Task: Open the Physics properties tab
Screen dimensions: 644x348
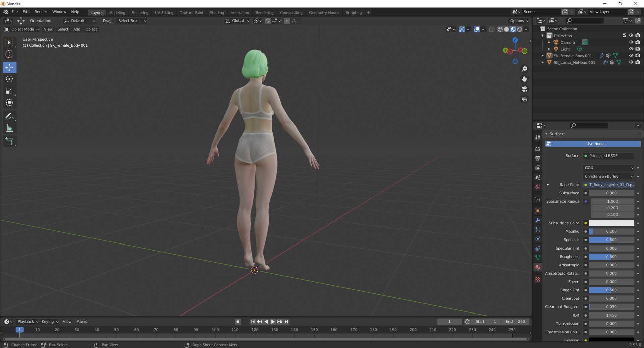Action: click(538, 239)
